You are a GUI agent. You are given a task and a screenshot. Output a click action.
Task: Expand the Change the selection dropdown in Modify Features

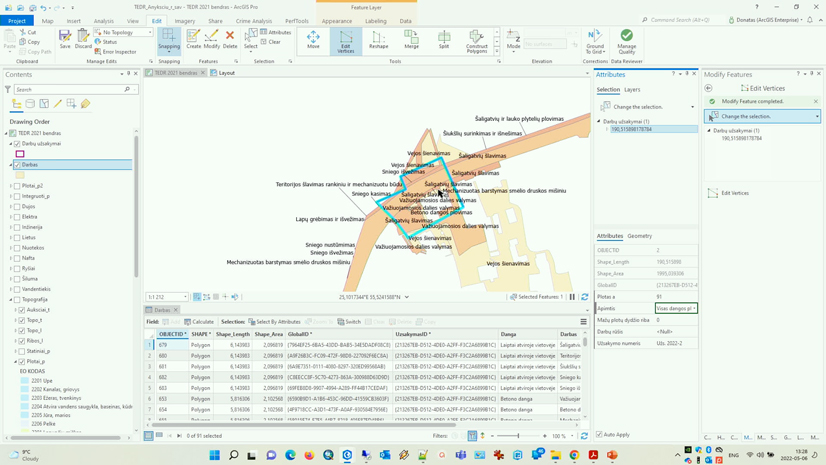point(817,116)
